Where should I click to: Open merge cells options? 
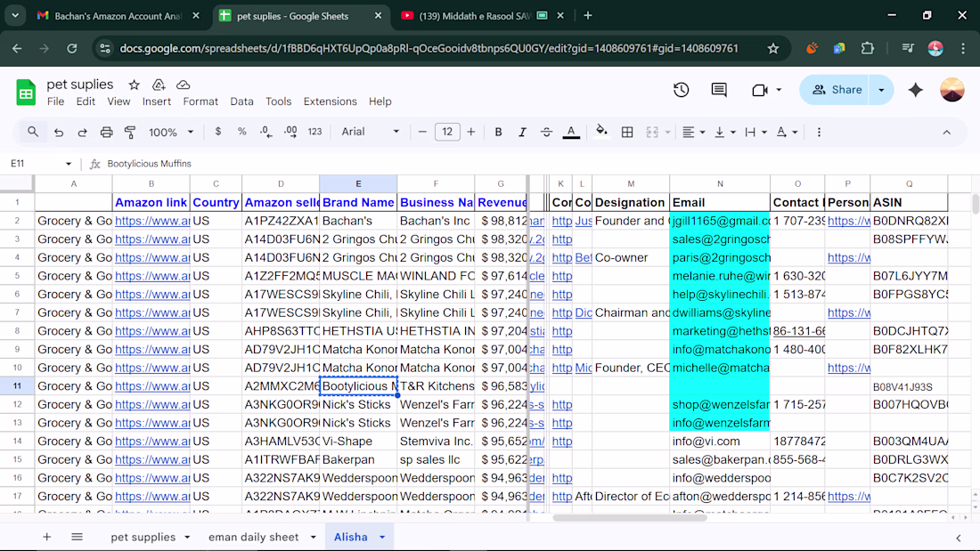[657, 132]
